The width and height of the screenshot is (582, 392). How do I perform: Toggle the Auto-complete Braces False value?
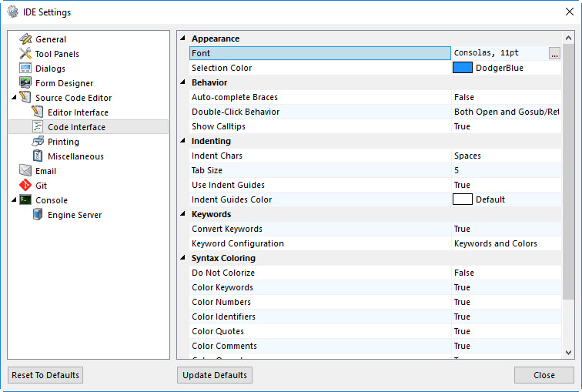click(506, 97)
